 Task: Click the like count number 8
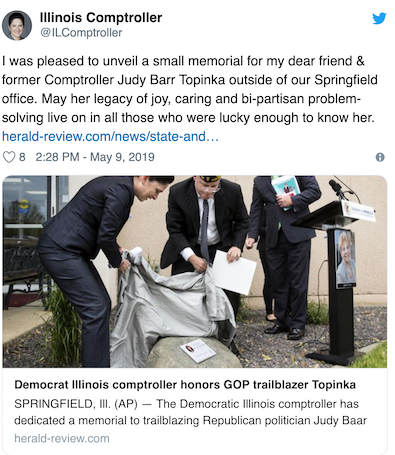[x=22, y=157]
